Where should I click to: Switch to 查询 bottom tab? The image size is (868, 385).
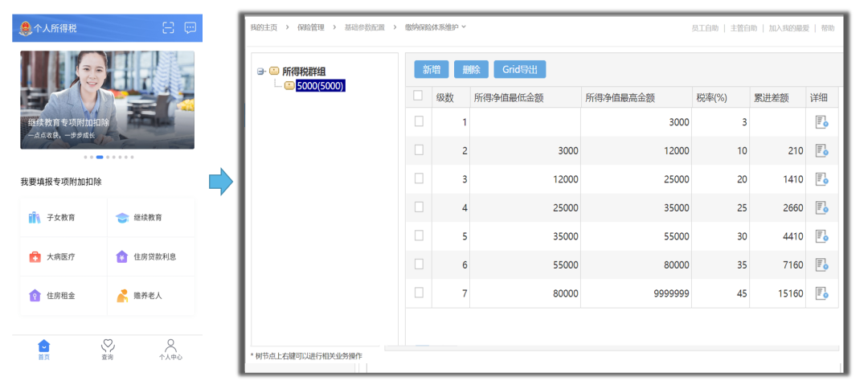(x=108, y=350)
